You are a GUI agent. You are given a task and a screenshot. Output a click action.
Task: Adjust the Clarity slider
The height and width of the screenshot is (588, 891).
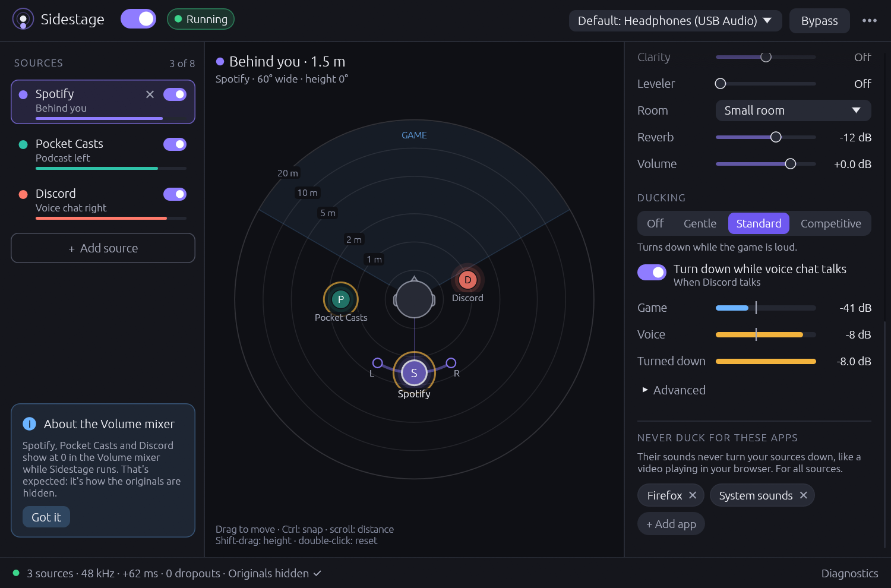point(766,57)
